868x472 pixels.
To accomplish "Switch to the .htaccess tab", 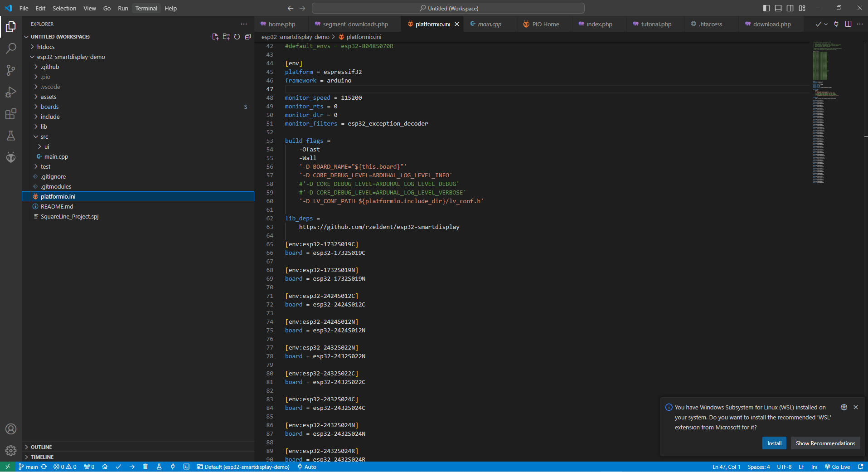I will click(x=710, y=24).
